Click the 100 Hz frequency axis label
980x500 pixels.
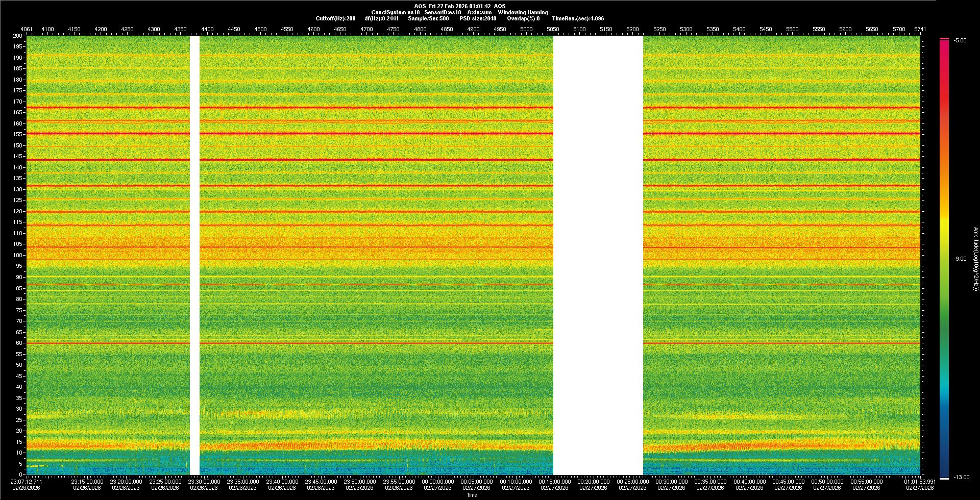(18, 255)
